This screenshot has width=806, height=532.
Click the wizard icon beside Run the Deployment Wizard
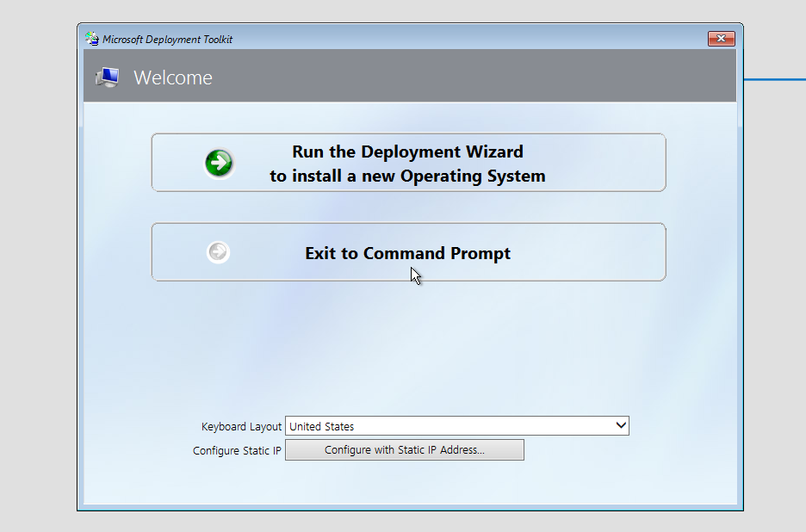(x=218, y=162)
